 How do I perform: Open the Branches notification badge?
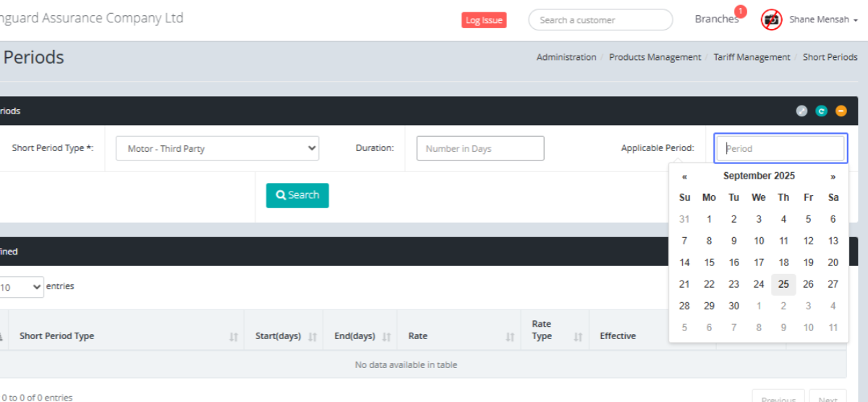pyautogui.click(x=740, y=12)
